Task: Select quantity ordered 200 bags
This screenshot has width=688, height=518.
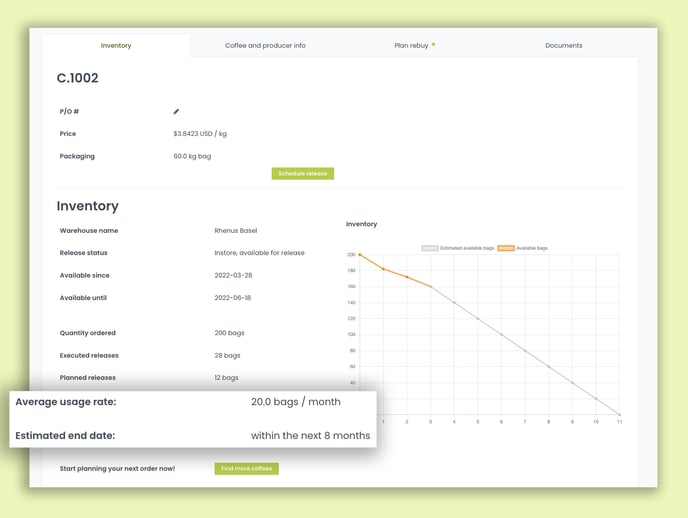Action: pyautogui.click(x=229, y=333)
